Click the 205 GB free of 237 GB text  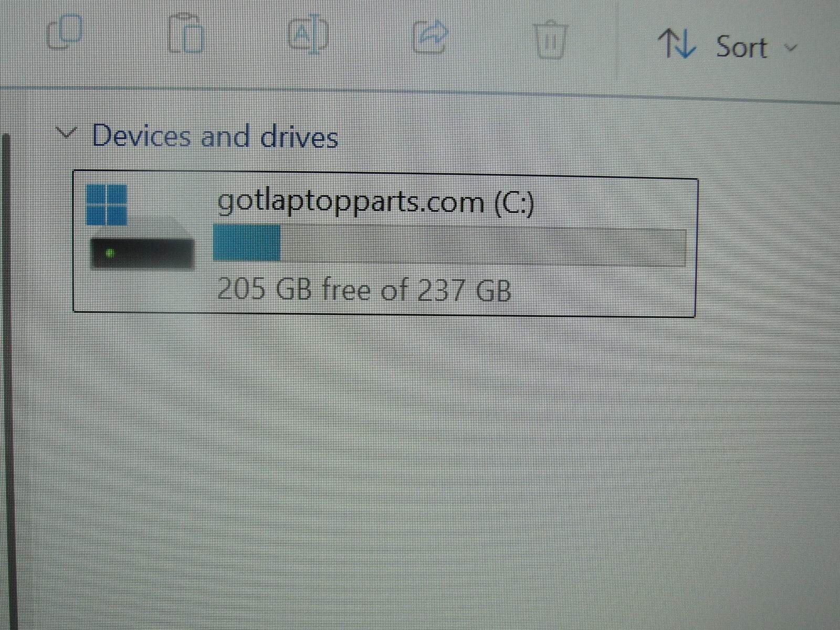[x=364, y=290]
